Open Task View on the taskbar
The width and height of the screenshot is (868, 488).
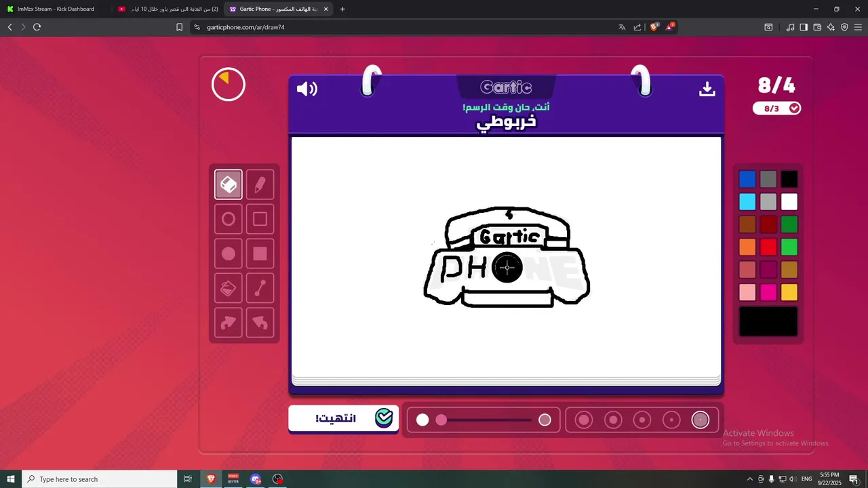pos(188,479)
